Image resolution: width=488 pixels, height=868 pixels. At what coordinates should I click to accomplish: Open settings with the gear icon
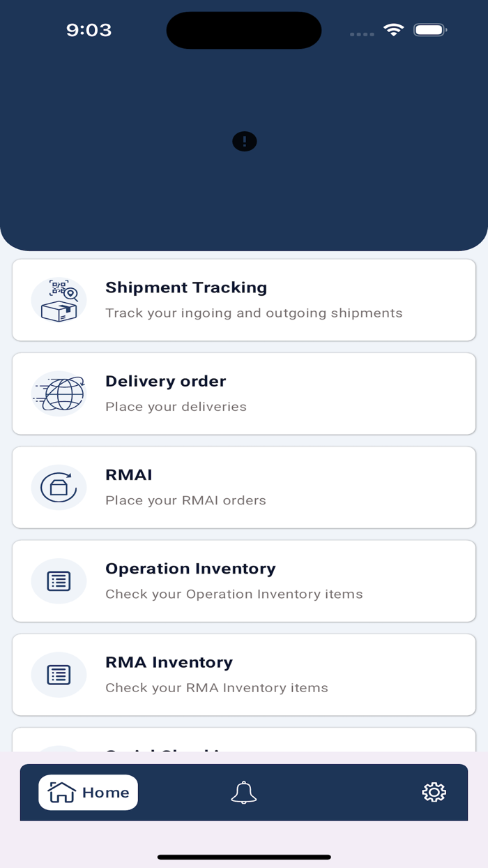434,792
